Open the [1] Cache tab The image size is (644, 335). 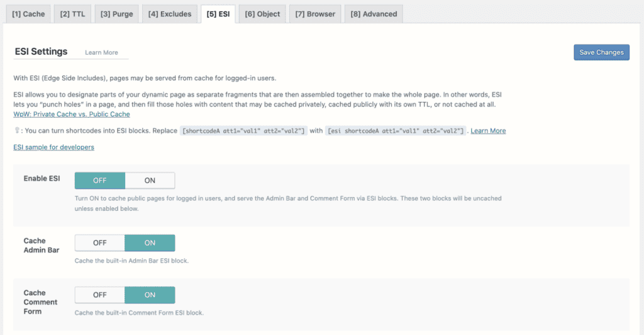click(x=28, y=14)
